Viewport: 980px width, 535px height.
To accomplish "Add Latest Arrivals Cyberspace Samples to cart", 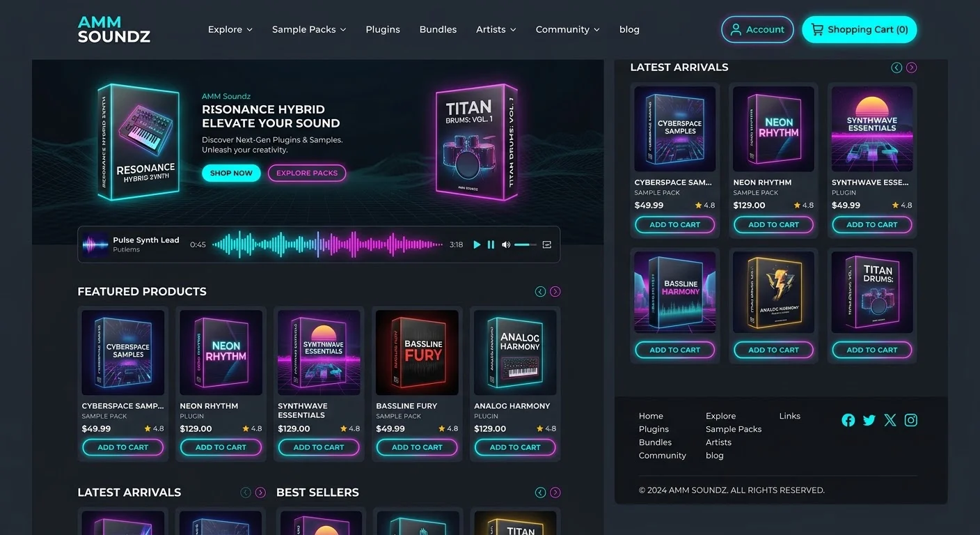I will pos(675,224).
